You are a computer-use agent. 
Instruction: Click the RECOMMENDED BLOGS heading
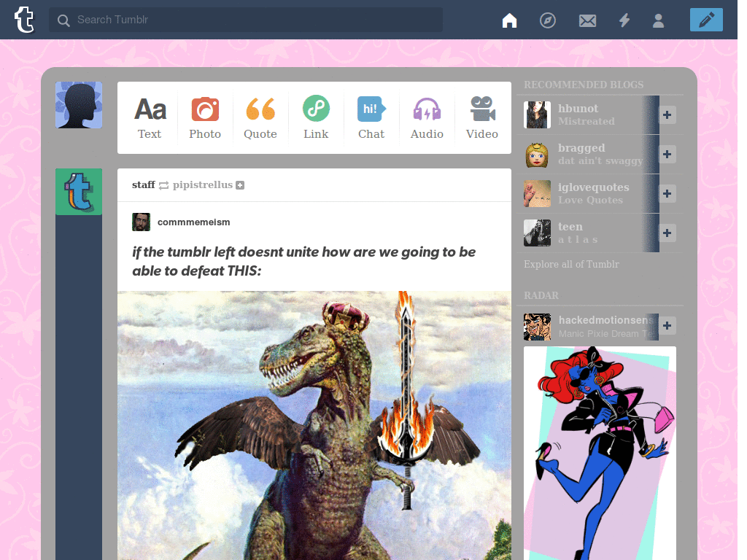point(583,85)
